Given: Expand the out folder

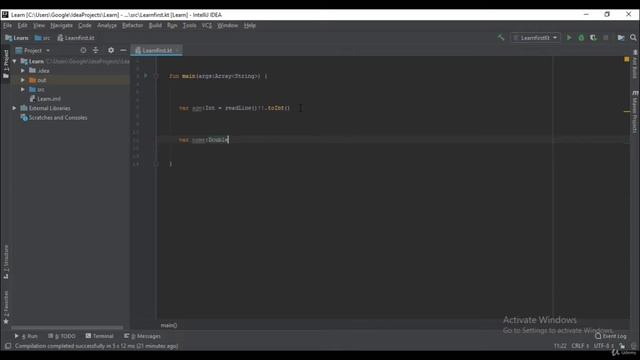Looking at the screenshot, I should tap(23, 80).
